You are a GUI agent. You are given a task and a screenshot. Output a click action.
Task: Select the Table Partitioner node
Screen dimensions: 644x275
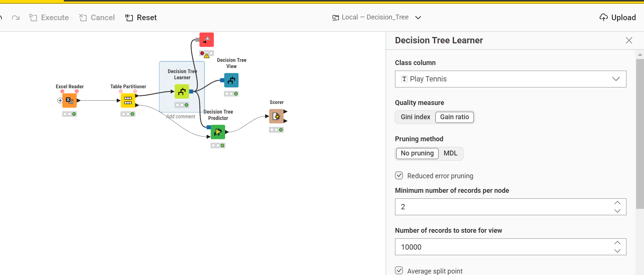pos(128,101)
